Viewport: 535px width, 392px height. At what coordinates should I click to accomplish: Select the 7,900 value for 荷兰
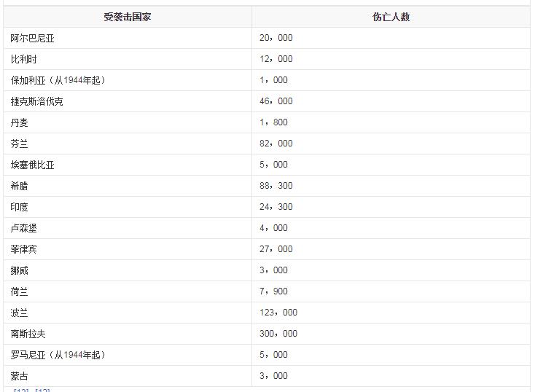click(273, 291)
